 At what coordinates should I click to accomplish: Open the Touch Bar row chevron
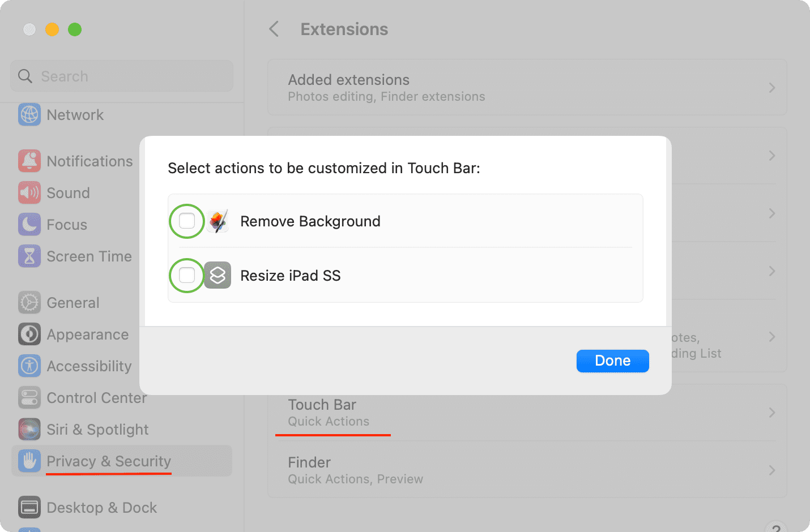[x=771, y=413]
